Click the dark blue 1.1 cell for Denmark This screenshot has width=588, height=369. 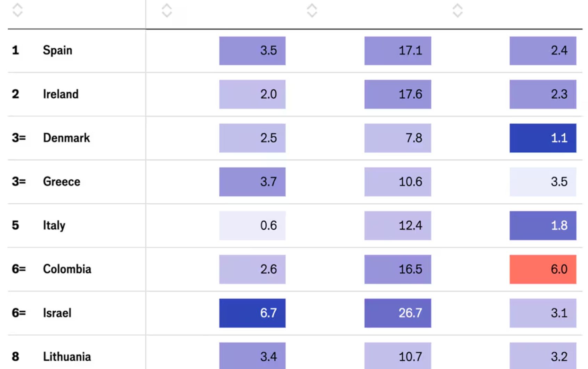tap(543, 138)
